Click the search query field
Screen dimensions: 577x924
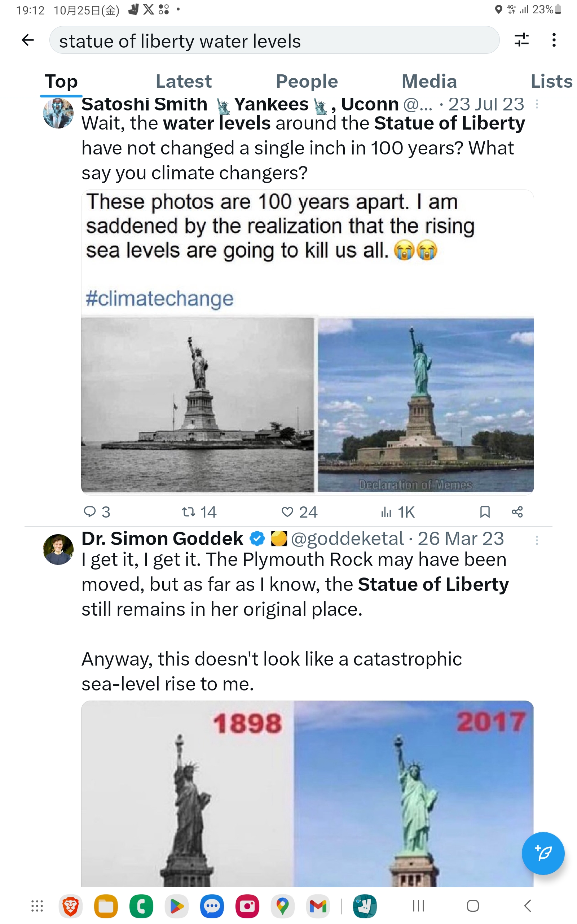[274, 40]
